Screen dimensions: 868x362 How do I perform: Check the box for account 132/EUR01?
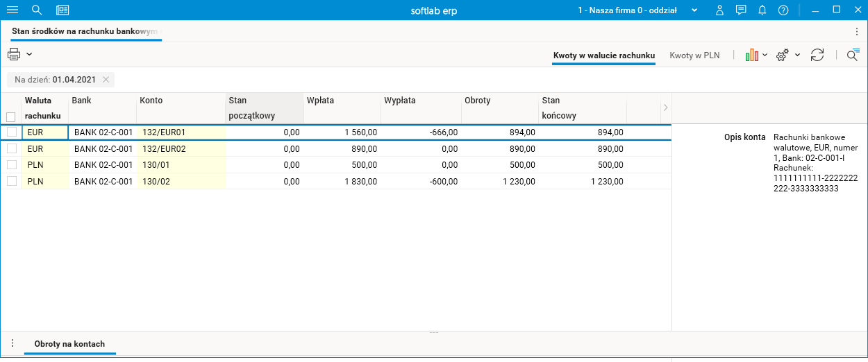tap(11, 132)
